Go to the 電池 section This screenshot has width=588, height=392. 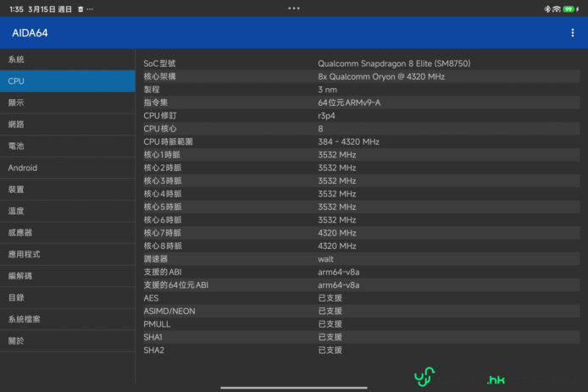pos(16,146)
